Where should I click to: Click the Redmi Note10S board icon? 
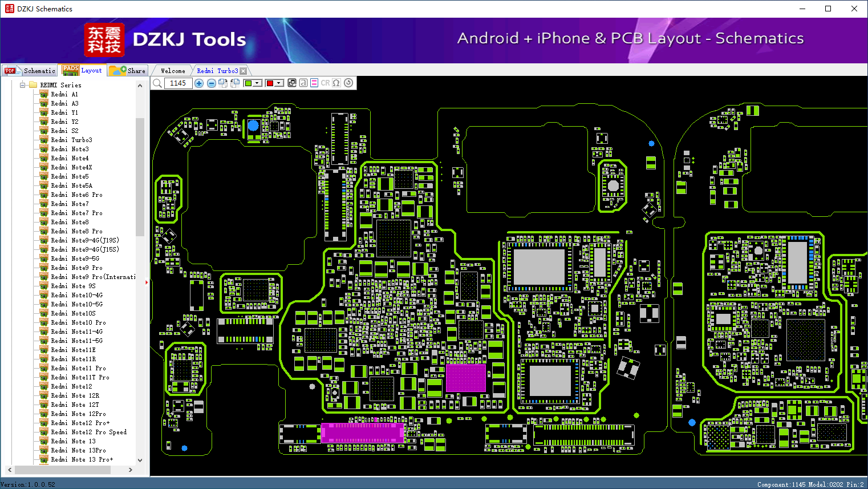pyautogui.click(x=43, y=313)
